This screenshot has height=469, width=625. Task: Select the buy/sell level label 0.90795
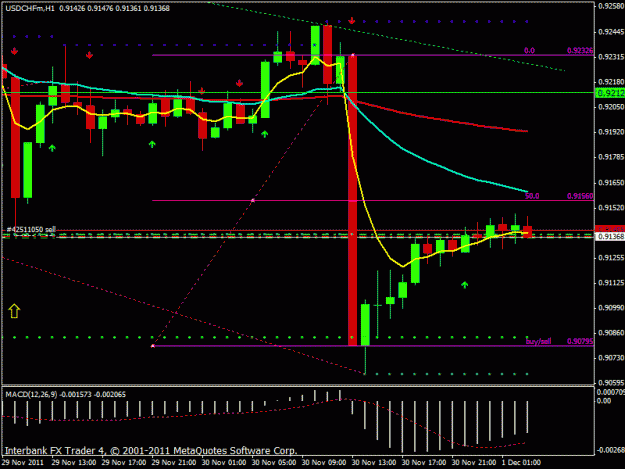point(580,341)
